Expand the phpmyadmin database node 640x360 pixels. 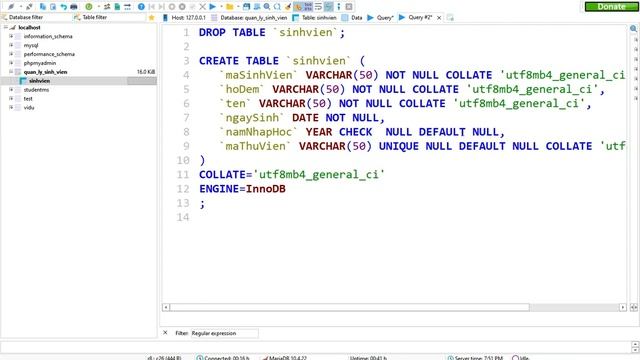coord(11,63)
